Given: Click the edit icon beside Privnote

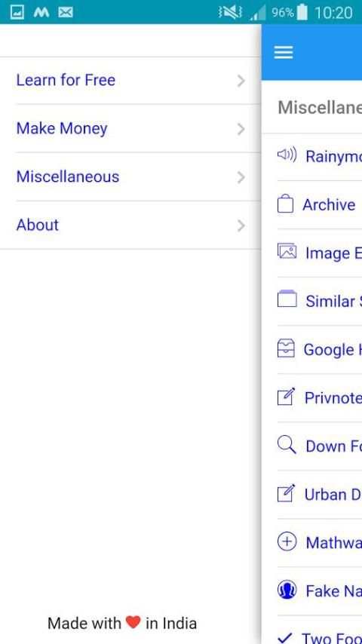Looking at the screenshot, I should click(286, 397).
